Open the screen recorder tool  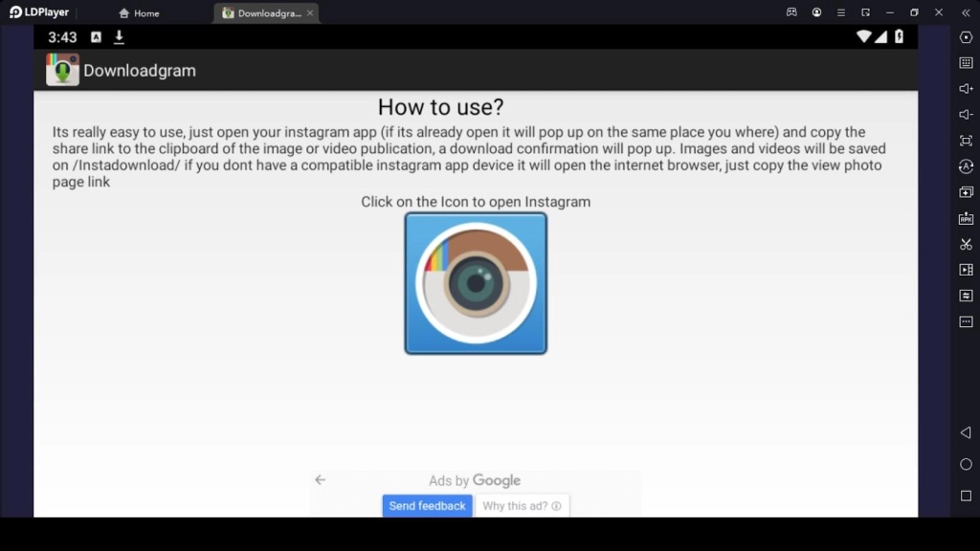point(966,270)
